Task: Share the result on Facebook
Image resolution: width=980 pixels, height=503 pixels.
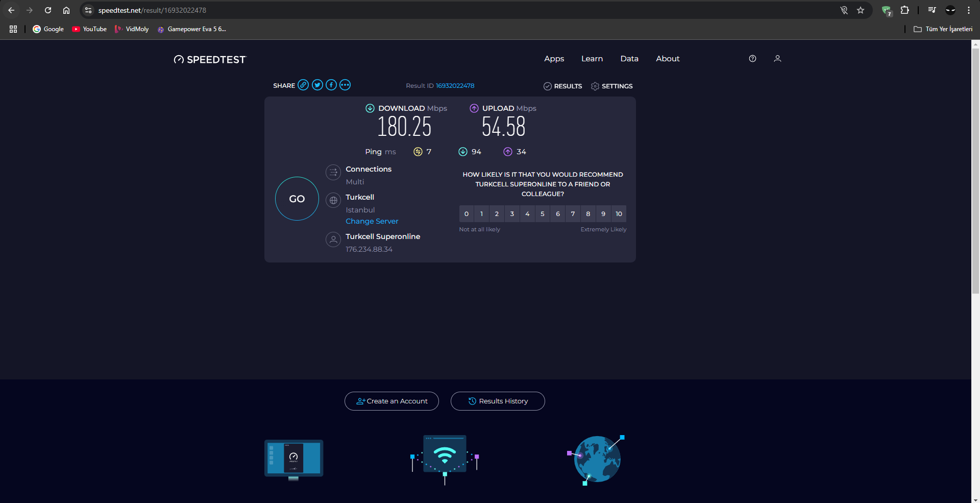Action: (x=331, y=85)
